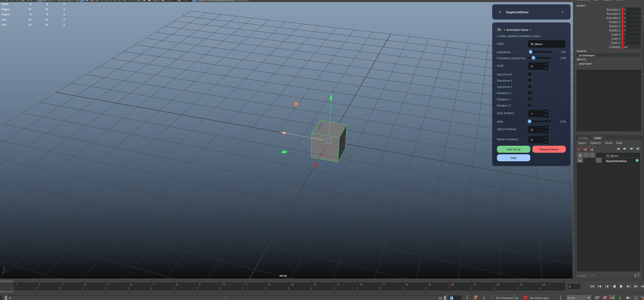
Task: Click the audio volume icon
Action: 628,298
